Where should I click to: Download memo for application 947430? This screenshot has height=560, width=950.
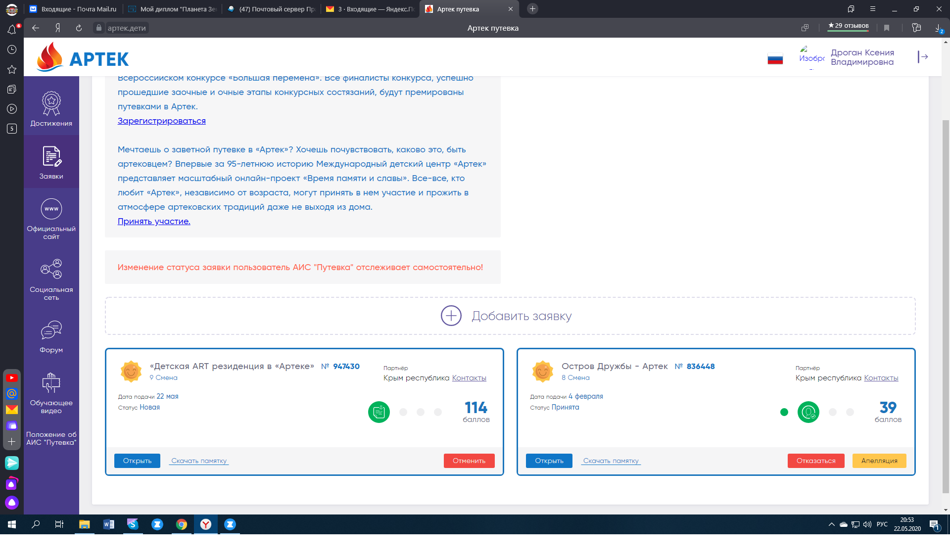click(x=199, y=461)
